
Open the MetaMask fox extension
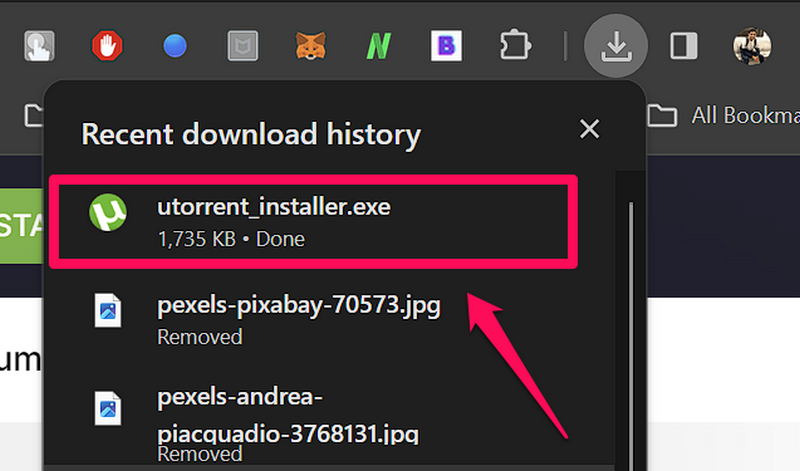coord(310,46)
